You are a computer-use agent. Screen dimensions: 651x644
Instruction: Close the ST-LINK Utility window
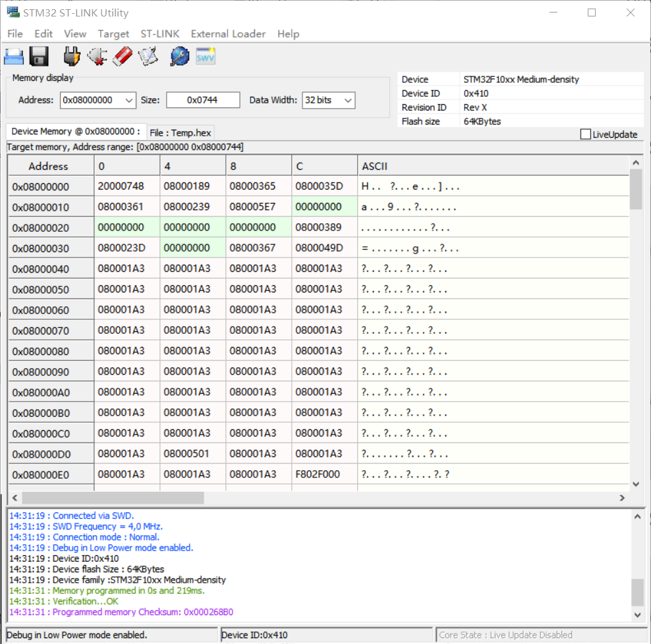[x=630, y=13]
